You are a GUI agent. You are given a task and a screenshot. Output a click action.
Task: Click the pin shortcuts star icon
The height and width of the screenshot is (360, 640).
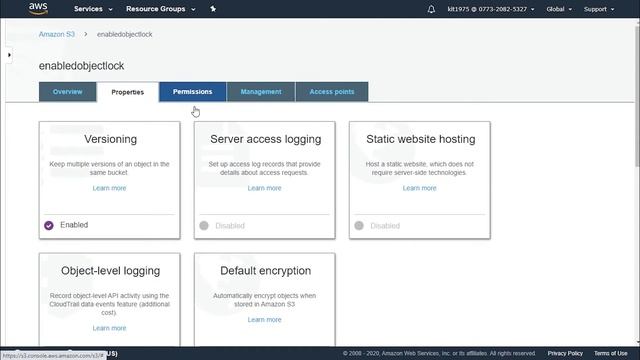pos(213,9)
